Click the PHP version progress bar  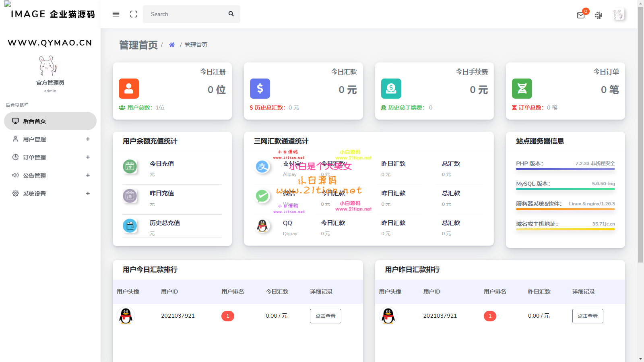coord(565,169)
